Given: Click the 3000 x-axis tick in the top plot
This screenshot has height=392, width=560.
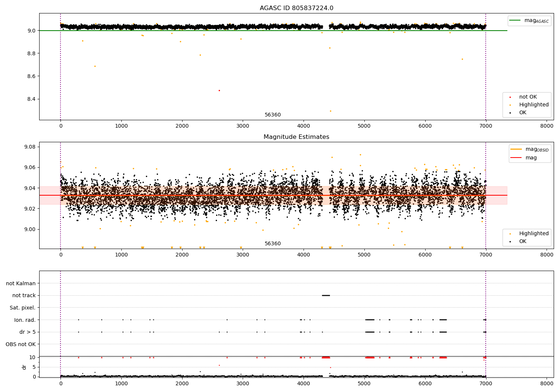Looking at the screenshot, I should click(243, 126).
